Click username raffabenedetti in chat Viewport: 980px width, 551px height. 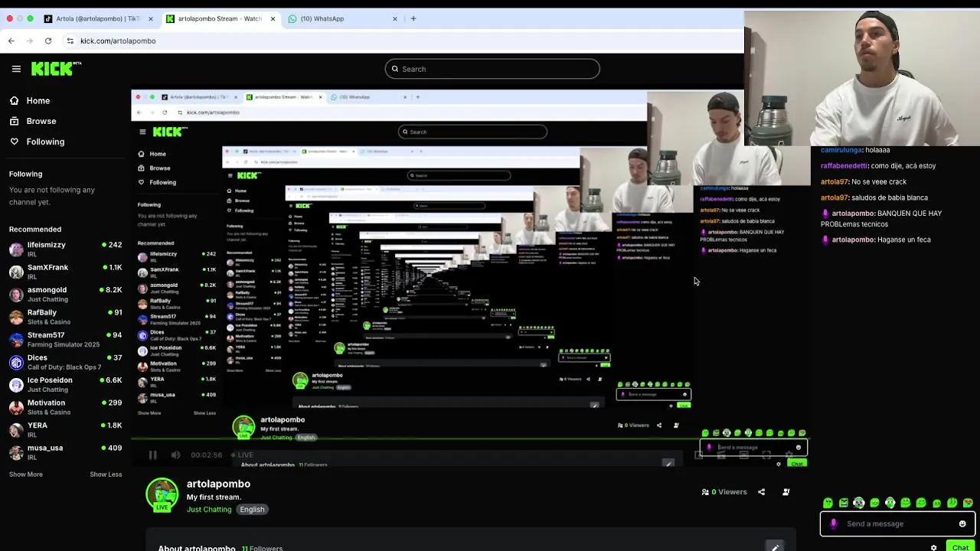[844, 166]
